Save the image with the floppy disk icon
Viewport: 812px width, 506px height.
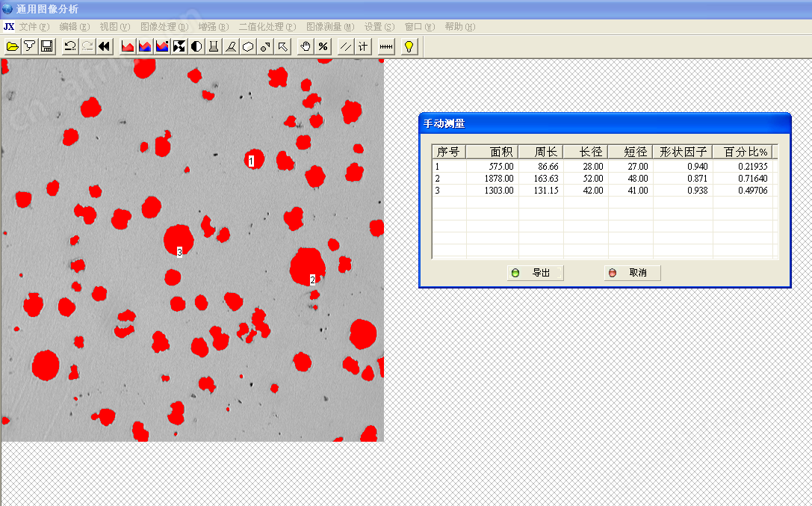(x=46, y=46)
